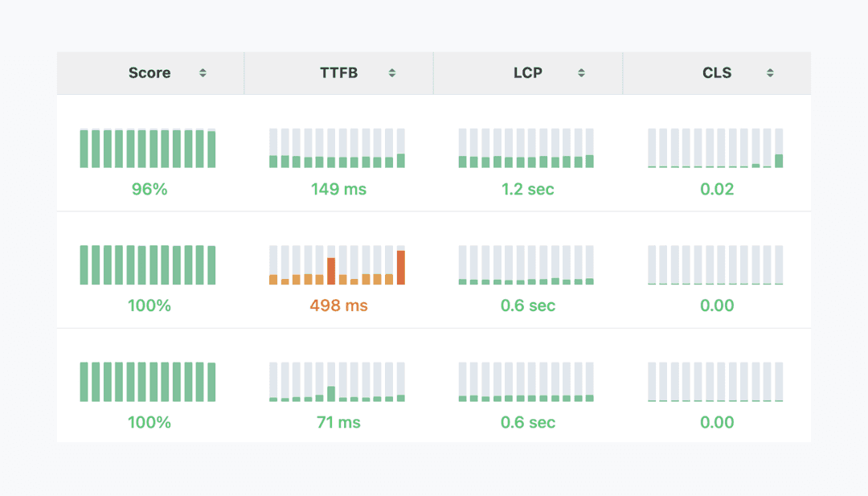Click the 100% score in the middle row

click(x=148, y=305)
